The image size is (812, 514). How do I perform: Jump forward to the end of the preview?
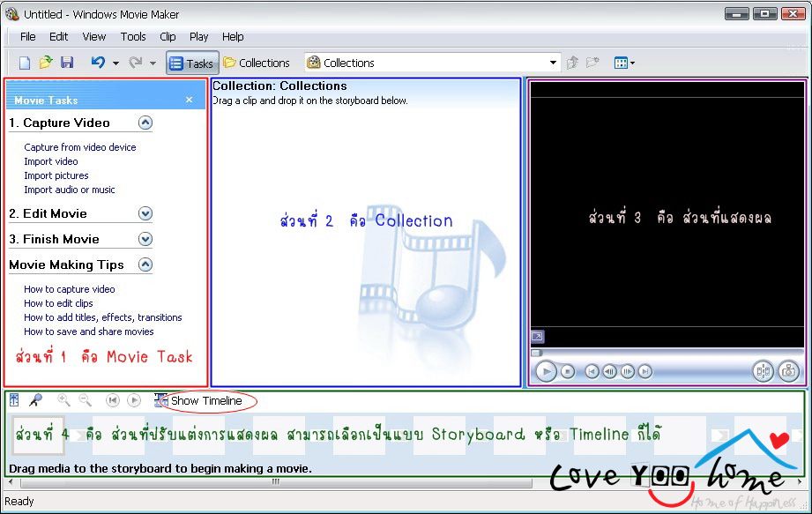[x=644, y=371]
